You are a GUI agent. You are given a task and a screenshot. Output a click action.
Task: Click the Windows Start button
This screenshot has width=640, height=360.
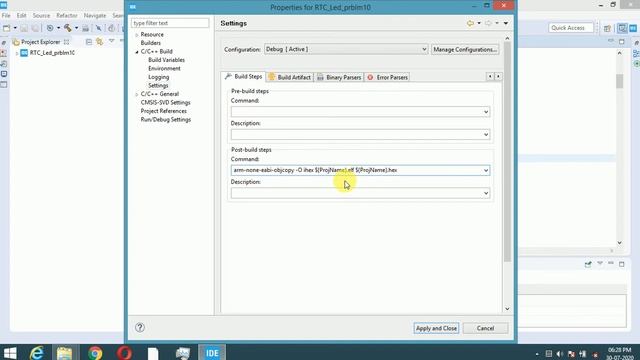point(10,353)
